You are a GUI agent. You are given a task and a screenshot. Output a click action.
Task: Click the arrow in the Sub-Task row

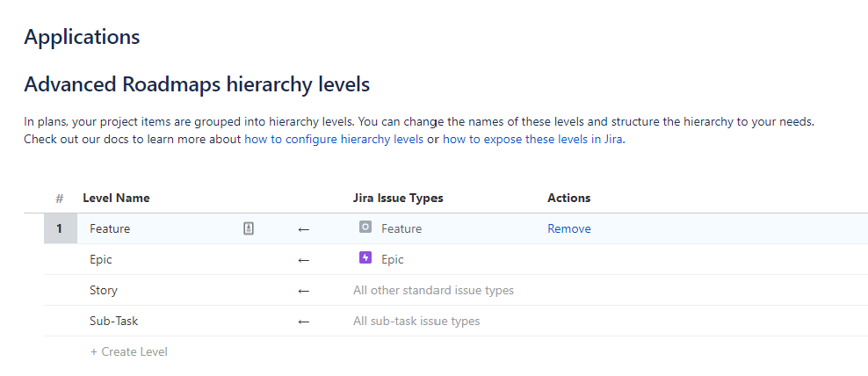(x=303, y=322)
